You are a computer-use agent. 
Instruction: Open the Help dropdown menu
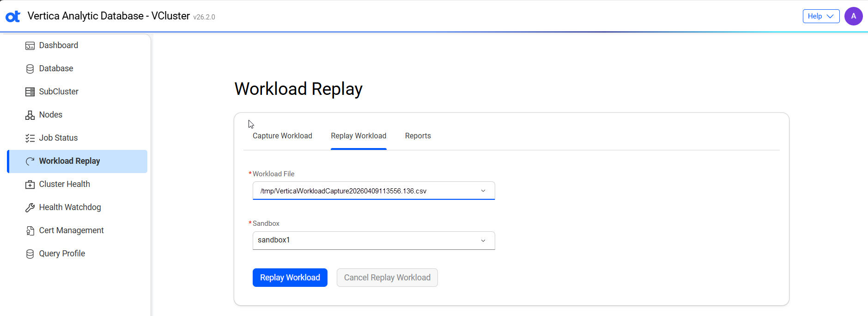coord(821,16)
